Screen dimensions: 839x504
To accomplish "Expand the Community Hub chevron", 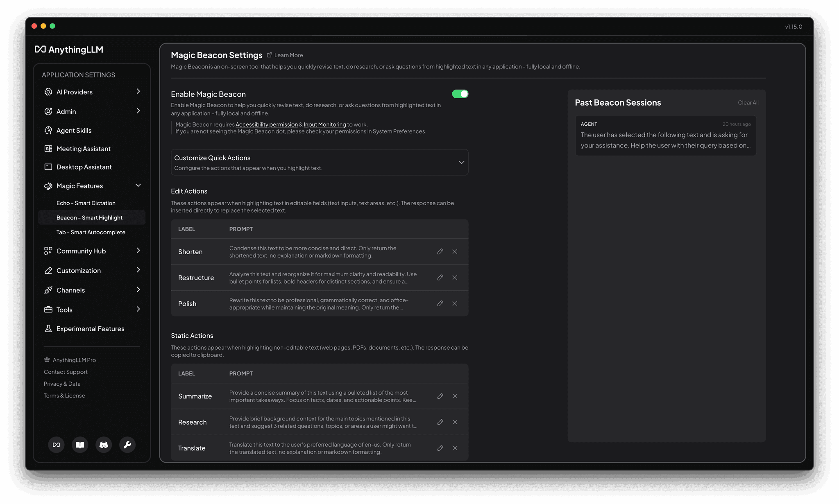I will coord(138,250).
